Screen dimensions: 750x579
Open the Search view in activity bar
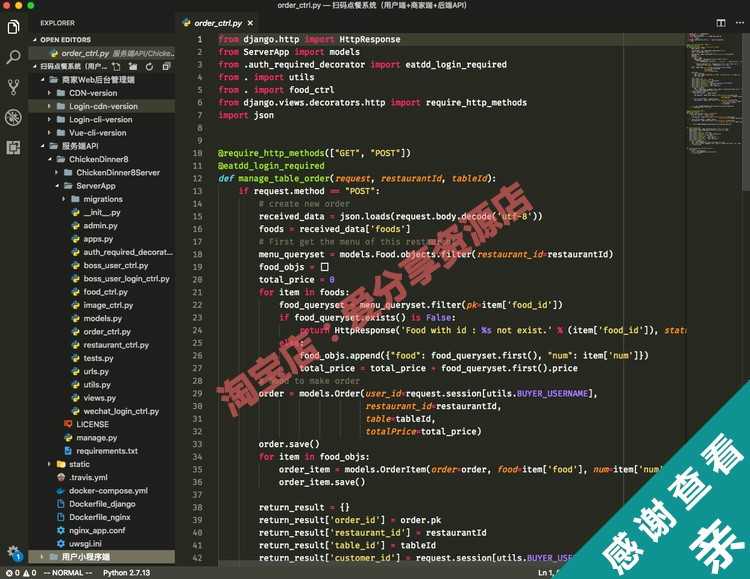(x=13, y=57)
